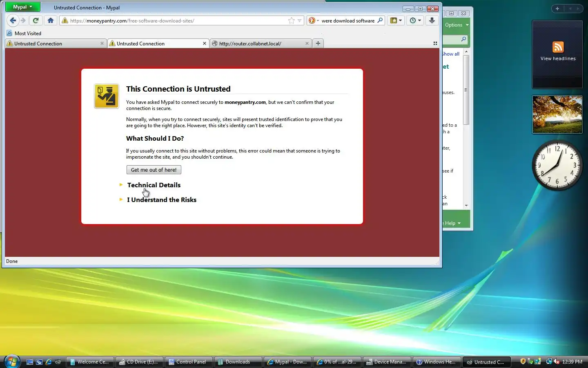Click the forward navigation arrow
588x368 pixels.
coord(23,20)
